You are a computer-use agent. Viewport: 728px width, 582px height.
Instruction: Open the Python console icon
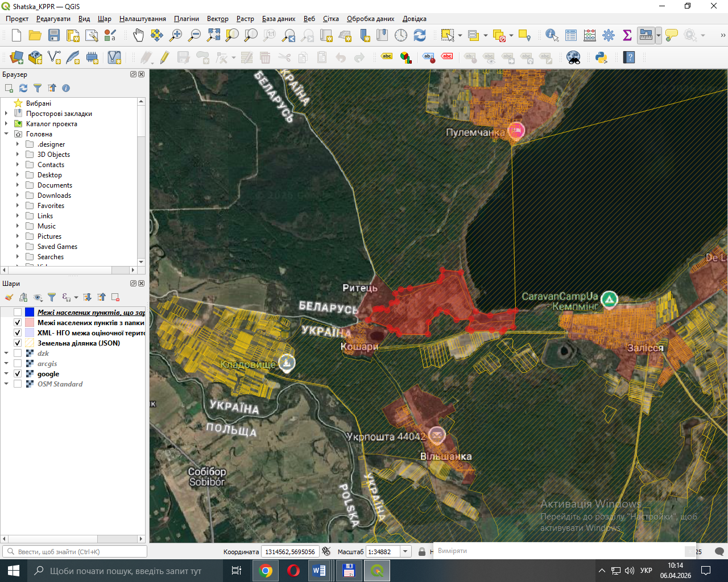[601, 57]
